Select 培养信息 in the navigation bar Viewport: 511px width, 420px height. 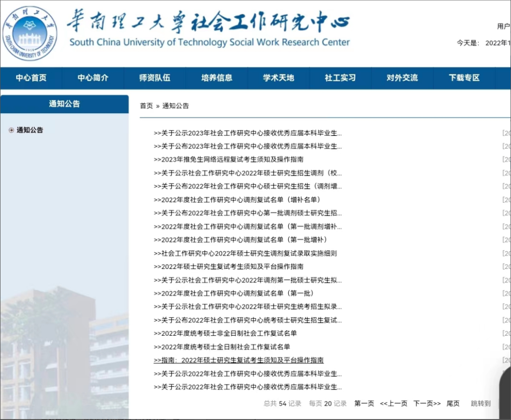click(217, 78)
